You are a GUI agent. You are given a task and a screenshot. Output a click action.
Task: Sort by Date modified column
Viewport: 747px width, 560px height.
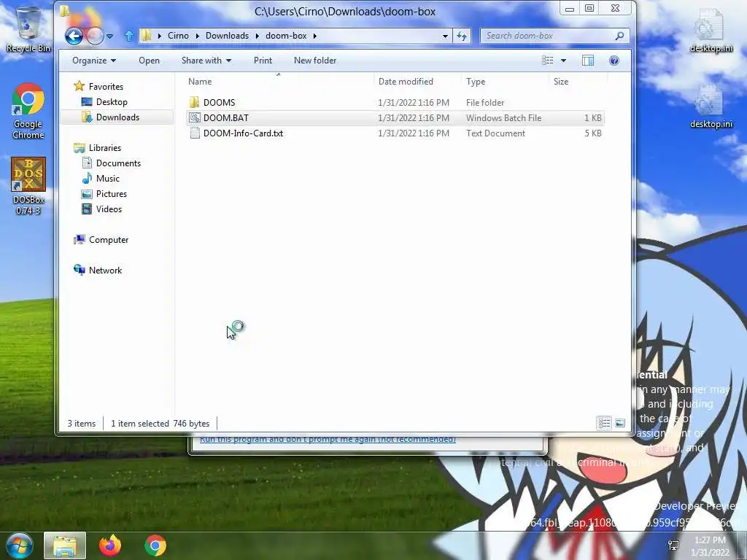[x=417, y=82]
